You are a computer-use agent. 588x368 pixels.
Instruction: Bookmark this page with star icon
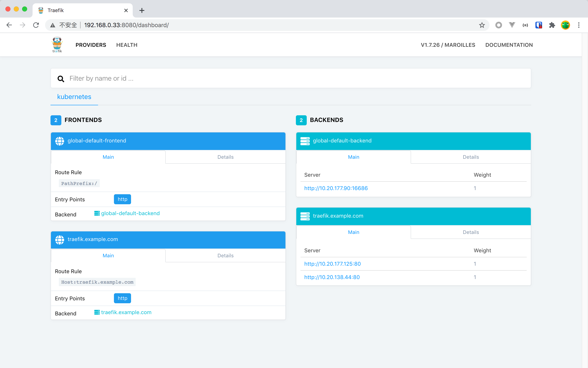(482, 25)
